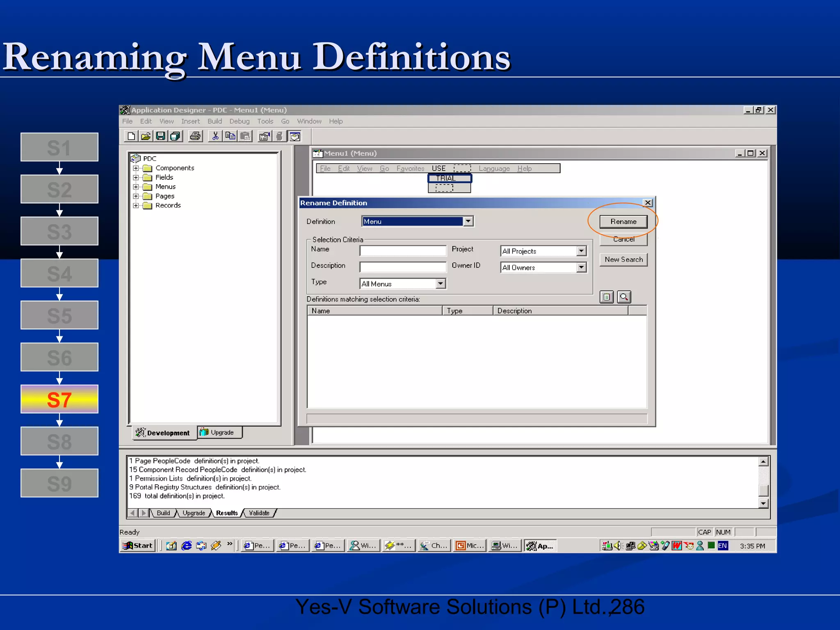Switch to the Upgrade workspace tab
840x630 pixels.
[x=220, y=432]
